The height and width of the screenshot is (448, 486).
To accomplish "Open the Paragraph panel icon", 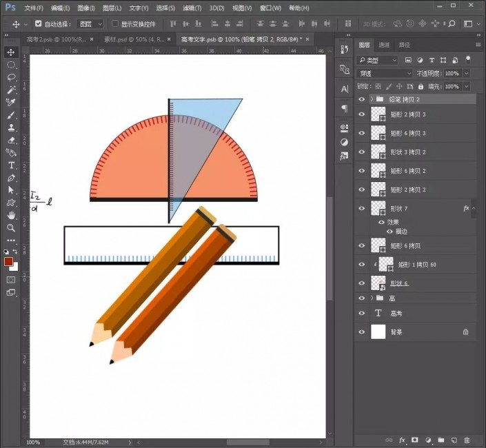I will click(345, 108).
